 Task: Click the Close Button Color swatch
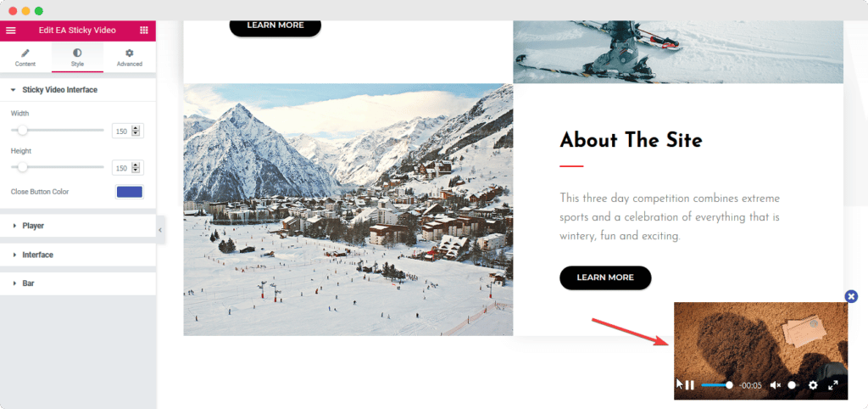tap(130, 192)
